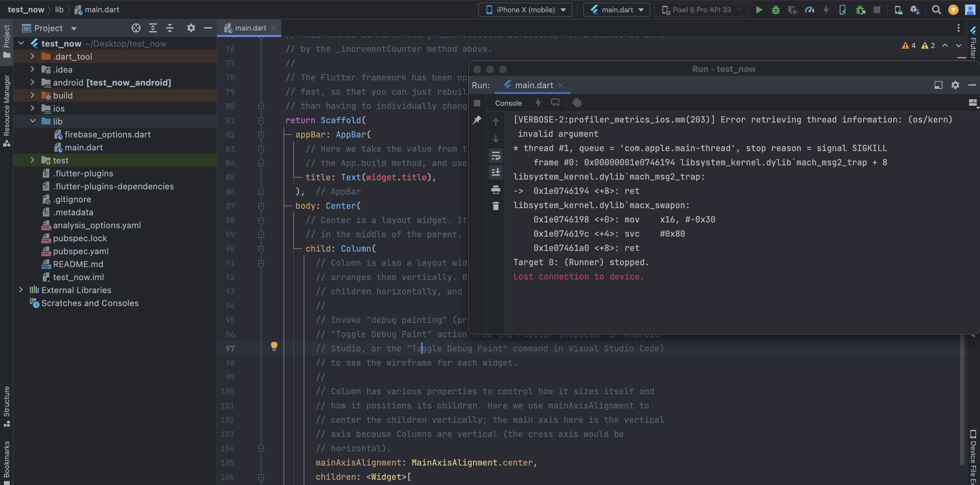Select the main.dart editor tab

coord(250,28)
